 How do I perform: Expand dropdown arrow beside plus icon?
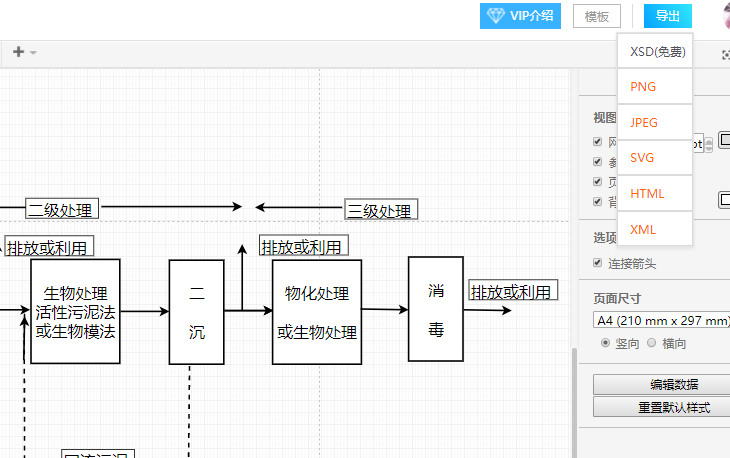click(x=33, y=53)
